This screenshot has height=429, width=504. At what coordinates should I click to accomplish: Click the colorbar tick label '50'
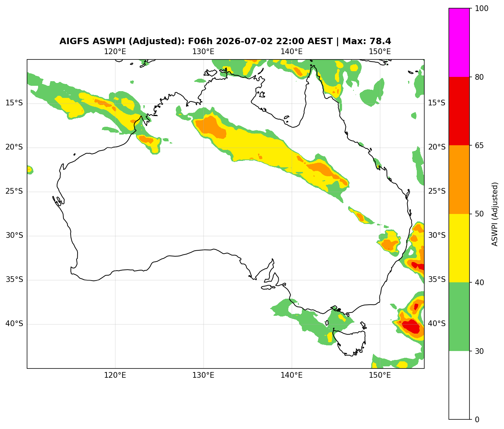coord(479,214)
